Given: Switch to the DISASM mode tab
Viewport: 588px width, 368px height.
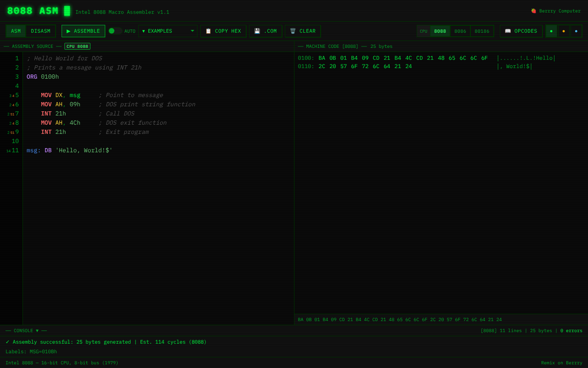Looking at the screenshot, I should click(40, 31).
